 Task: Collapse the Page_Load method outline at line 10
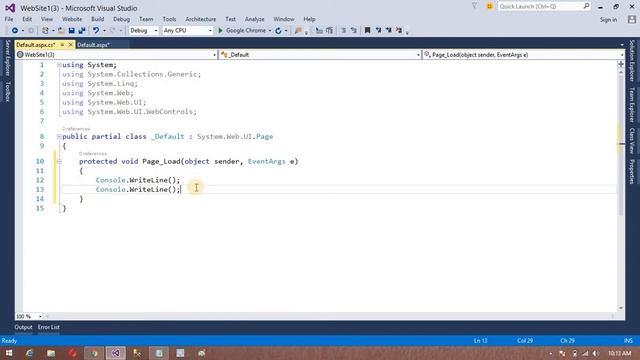coord(59,162)
